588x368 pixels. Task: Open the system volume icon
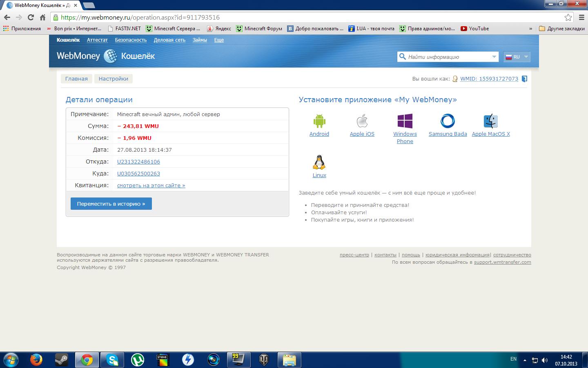tap(545, 360)
